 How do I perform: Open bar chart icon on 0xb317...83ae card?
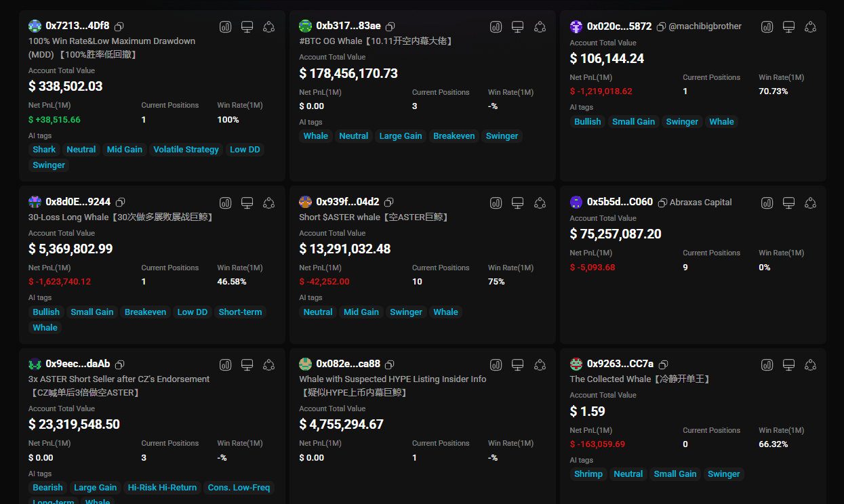(x=496, y=26)
